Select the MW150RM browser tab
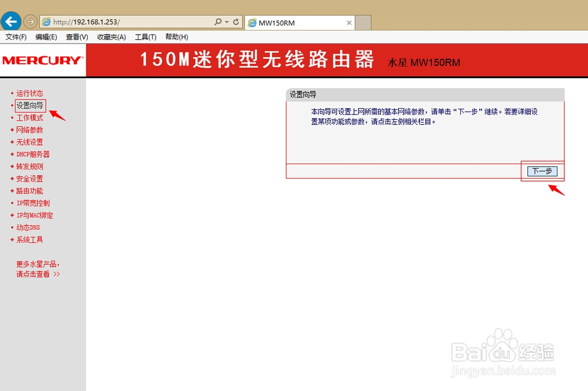This screenshot has width=588, height=391. click(300, 23)
